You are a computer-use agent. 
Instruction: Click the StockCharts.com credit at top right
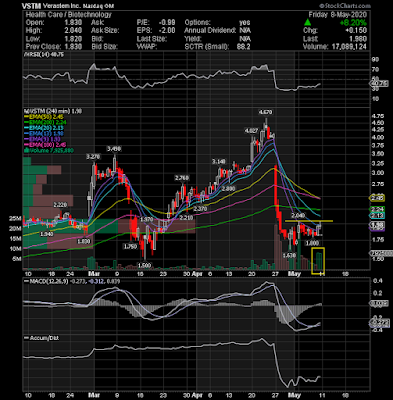tap(345, 6)
